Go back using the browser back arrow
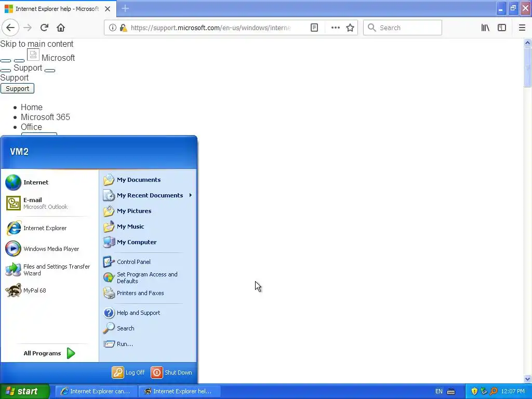The width and height of the screenshot is (532, 399). pyautogui.click(x=10, y=28)
